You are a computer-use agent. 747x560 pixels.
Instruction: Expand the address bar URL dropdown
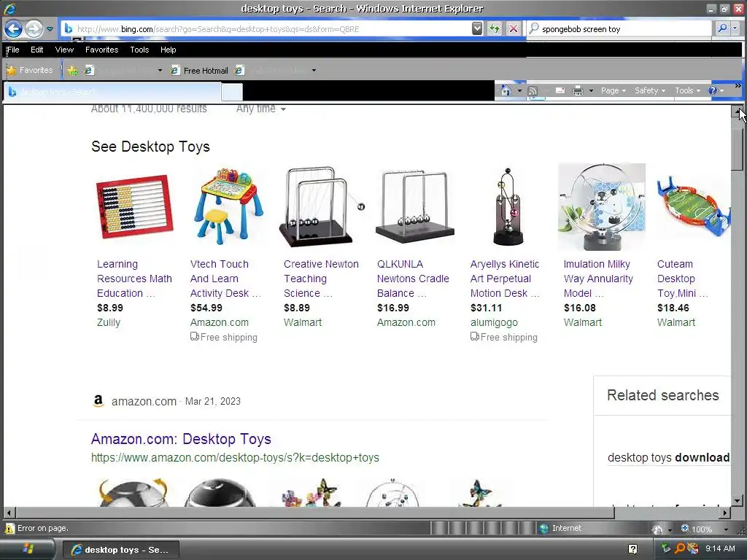[x=477, y=29]
